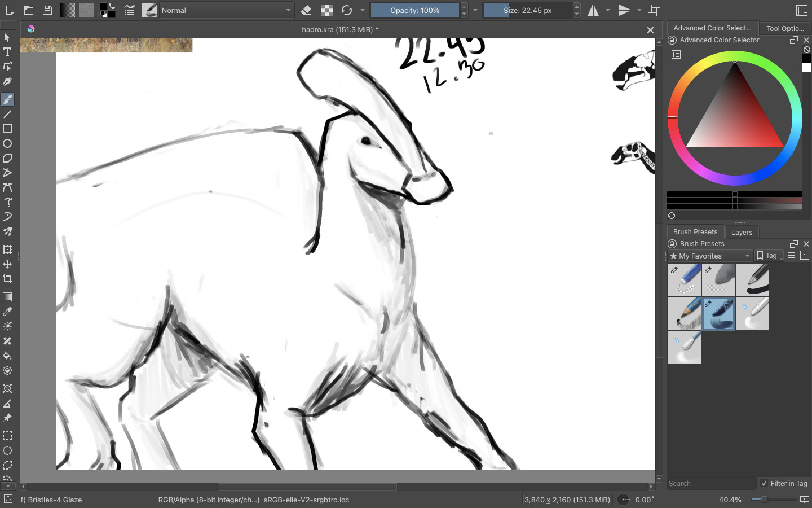Image resolution: width=812 pixels, height=508 pixels.
Task: Select the Edit Shapes tool
Action: pyautogui.click(x=7, y=67)
